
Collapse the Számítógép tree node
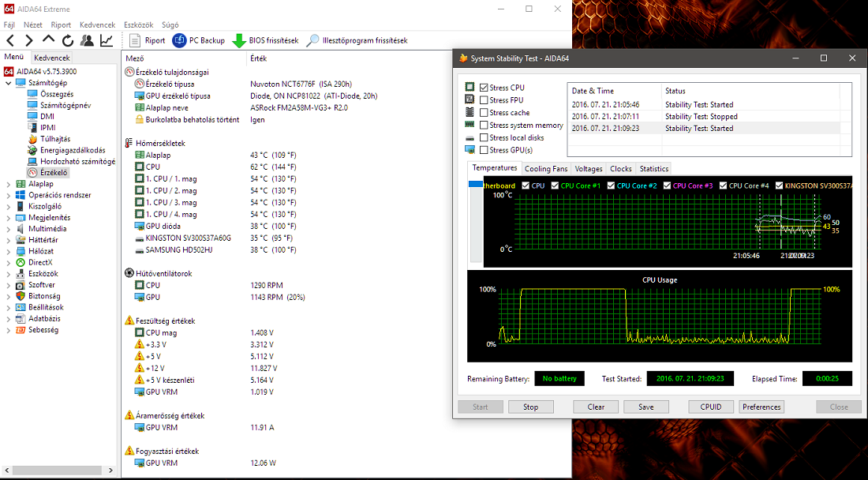click(x=9, y=83)
